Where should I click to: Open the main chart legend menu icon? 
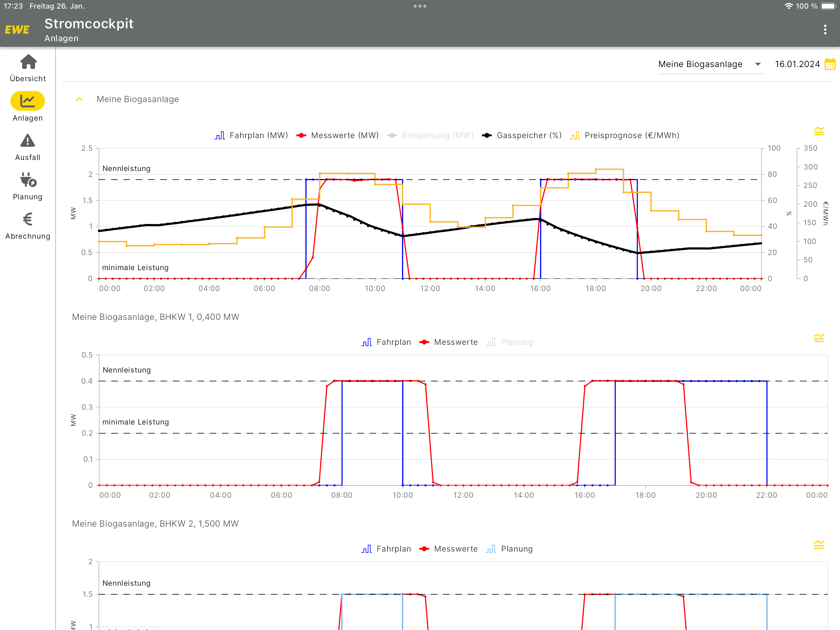click(819, 131)
